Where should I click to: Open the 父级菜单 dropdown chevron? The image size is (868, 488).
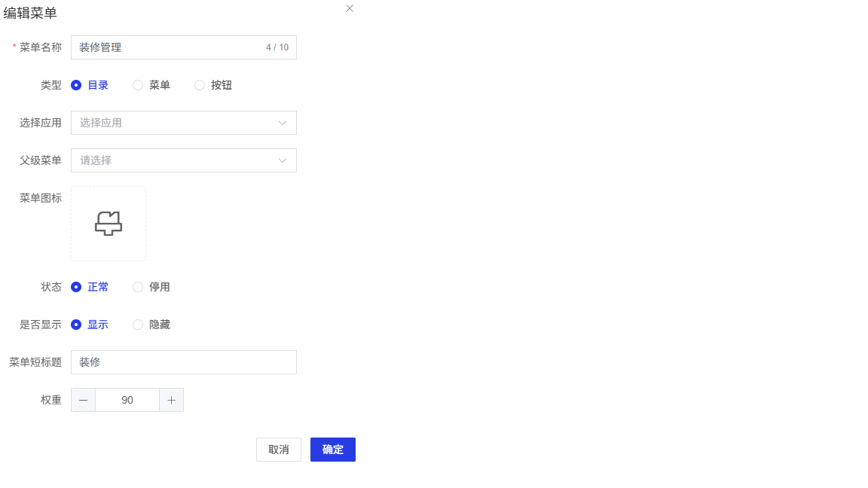point(283,160)
